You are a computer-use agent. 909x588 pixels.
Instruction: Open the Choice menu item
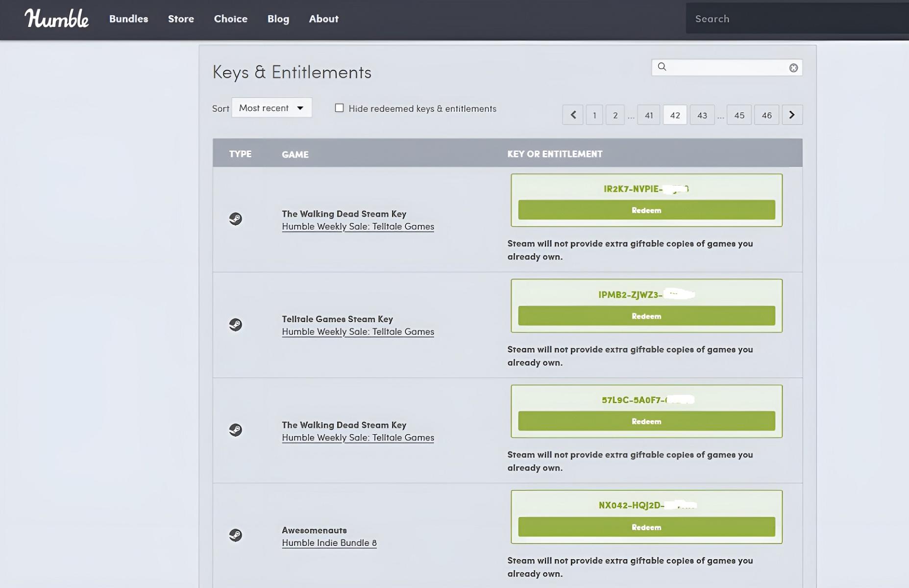tap(230, 19)
